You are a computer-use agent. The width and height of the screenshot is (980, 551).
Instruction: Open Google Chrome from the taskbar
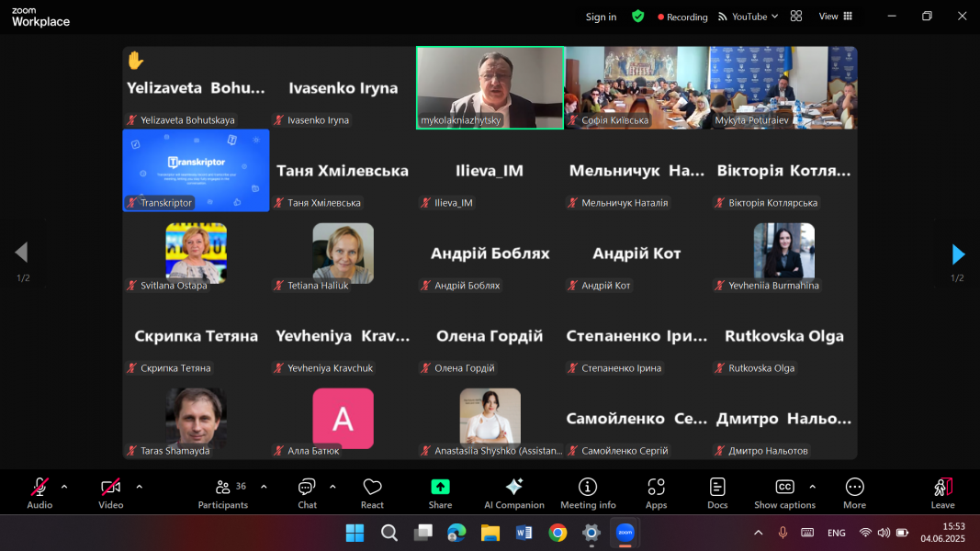point(558,533)
